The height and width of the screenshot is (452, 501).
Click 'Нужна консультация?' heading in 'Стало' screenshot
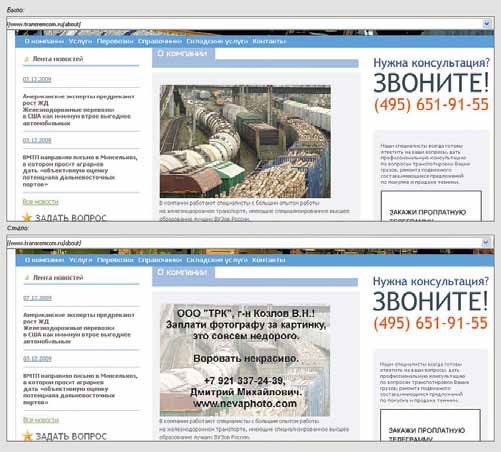(431, 281)
